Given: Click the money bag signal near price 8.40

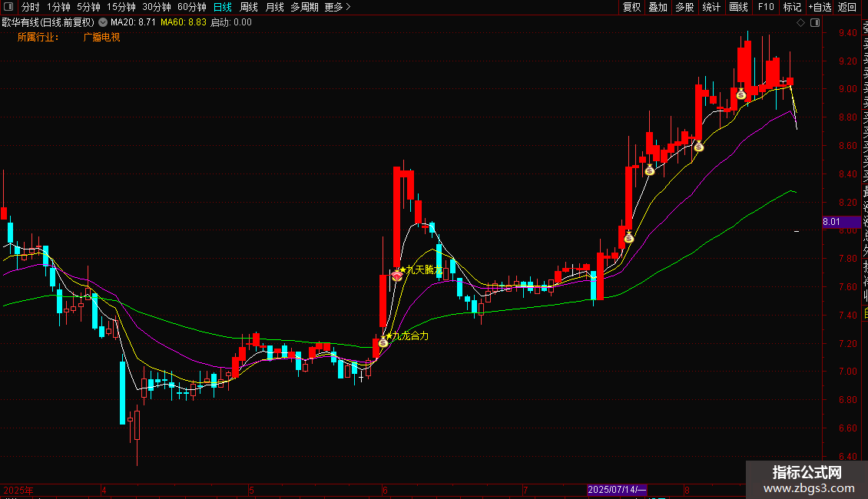Looking at the screenshot, I should pos(650,170).
